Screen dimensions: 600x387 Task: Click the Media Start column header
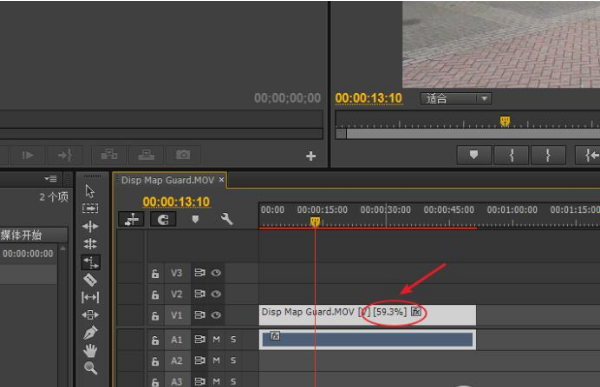pos(34,235)
